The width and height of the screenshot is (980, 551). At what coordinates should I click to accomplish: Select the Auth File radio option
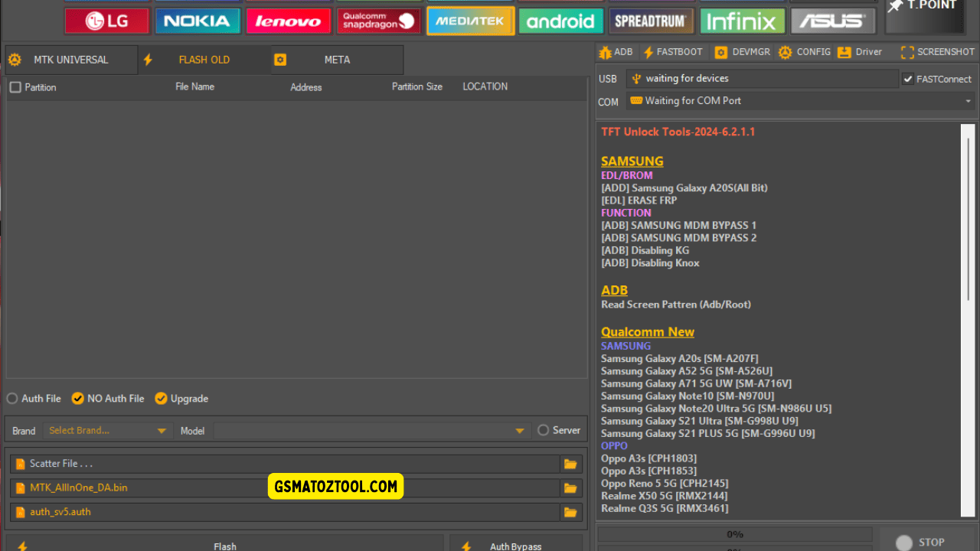12,399
